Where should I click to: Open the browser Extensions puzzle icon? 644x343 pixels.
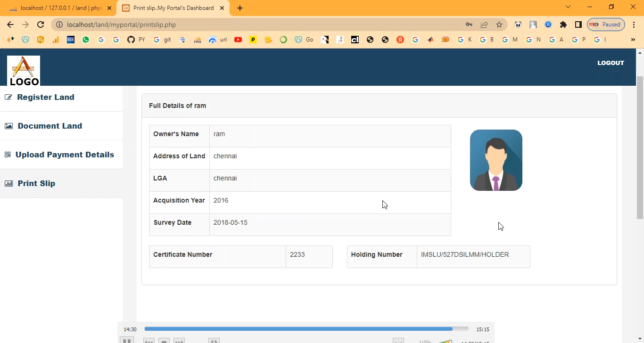(563, 25)
